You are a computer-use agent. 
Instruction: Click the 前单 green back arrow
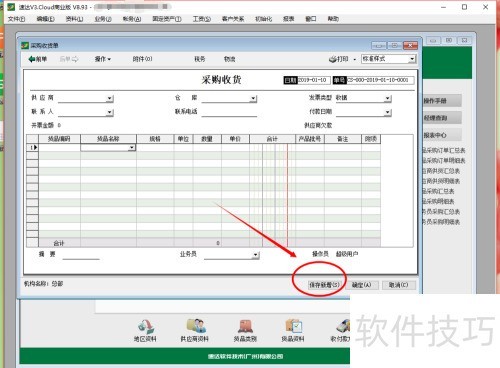click(32, 59)
